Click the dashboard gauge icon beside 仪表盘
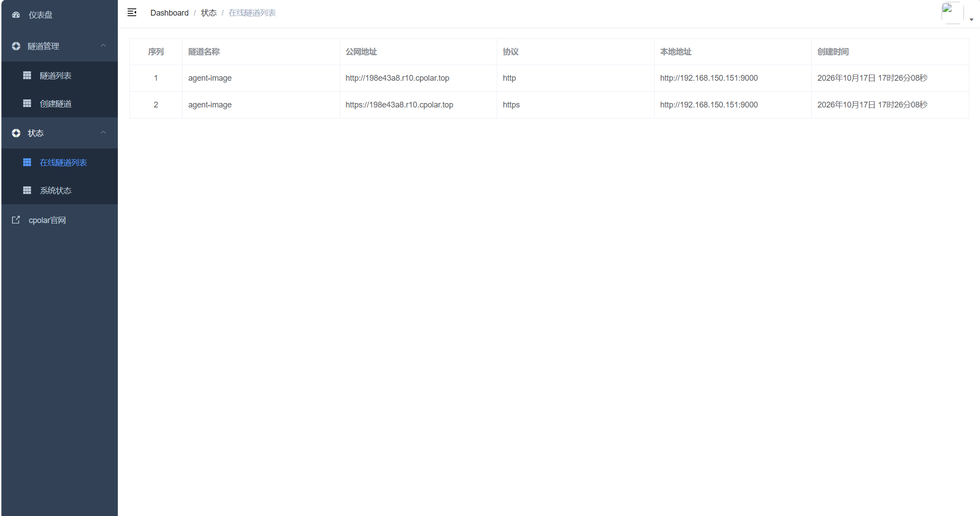Image resolution: width=980 pixels, height=516 pixels. pyautogui.click(x=16, y=15)
